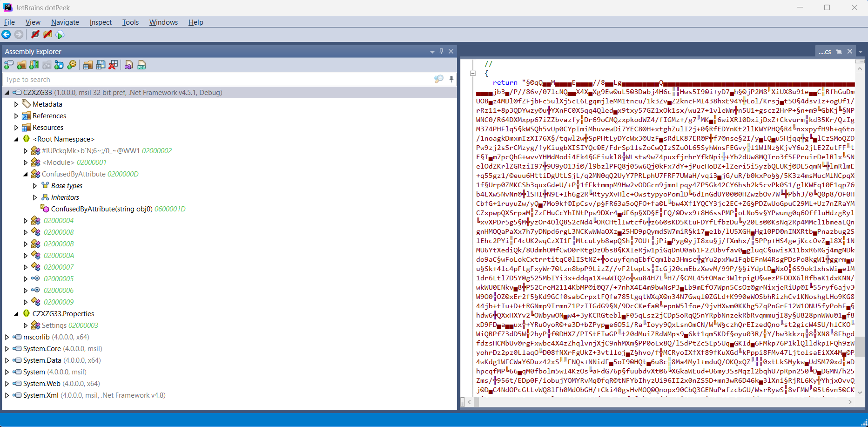Click the split view handle above scrollbar
Viewport: 868px width, 427px height.
(x=860, y=61)
